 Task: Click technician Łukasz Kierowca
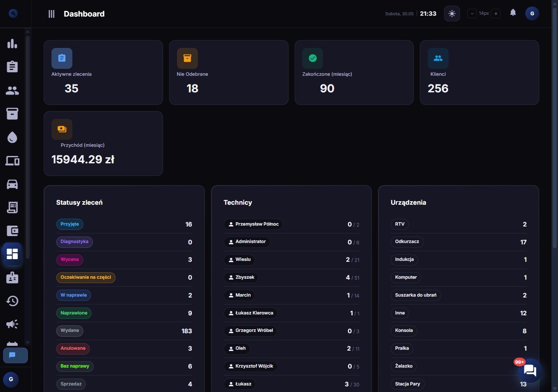pyautogui.click(x=251, y=313)
